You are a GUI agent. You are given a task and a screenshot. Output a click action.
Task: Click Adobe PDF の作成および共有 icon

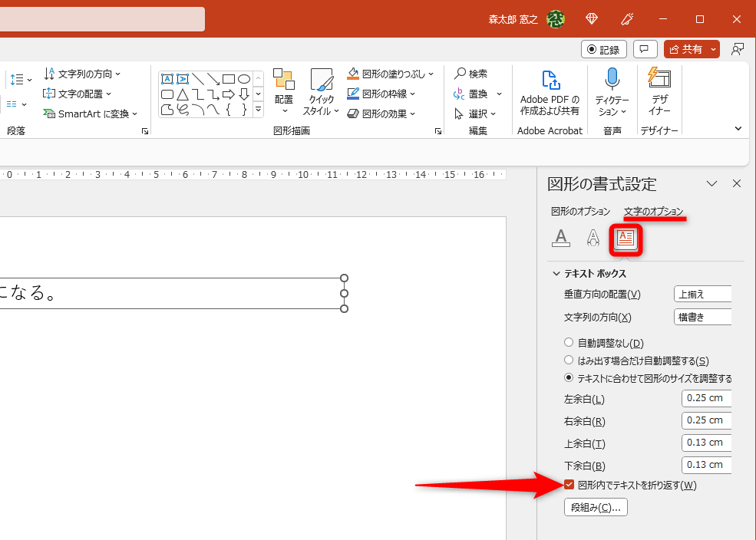(x=550, y=81)
